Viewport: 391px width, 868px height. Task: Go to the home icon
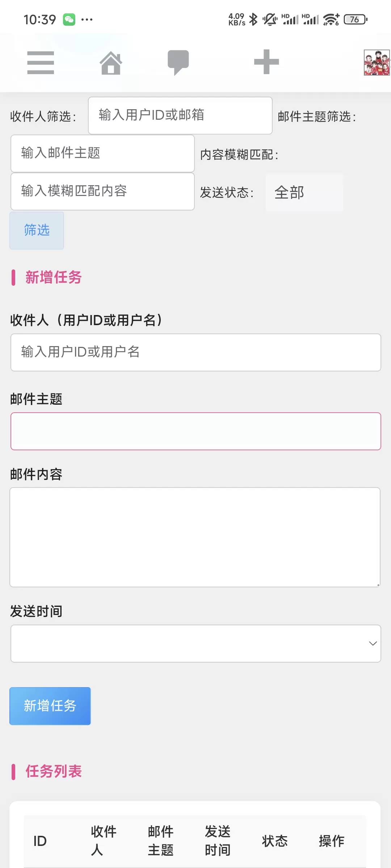[111, 63]
